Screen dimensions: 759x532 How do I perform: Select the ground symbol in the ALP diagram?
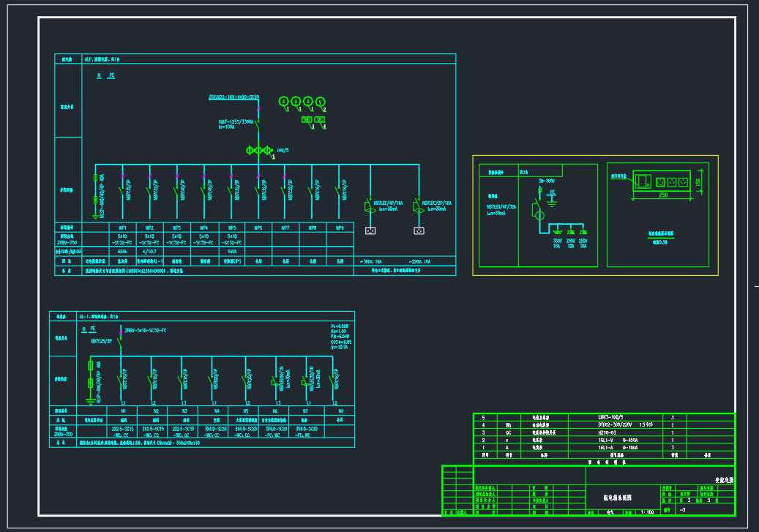pos(95,218)
